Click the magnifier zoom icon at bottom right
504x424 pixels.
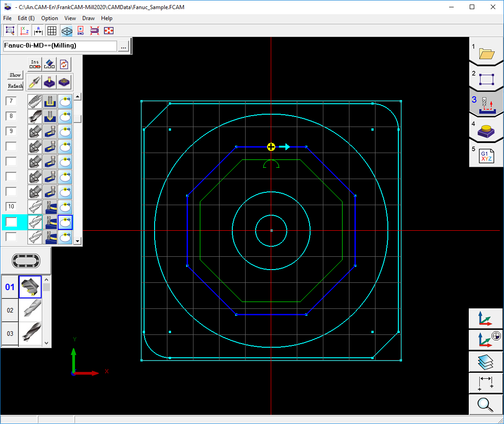click(485, 404)
